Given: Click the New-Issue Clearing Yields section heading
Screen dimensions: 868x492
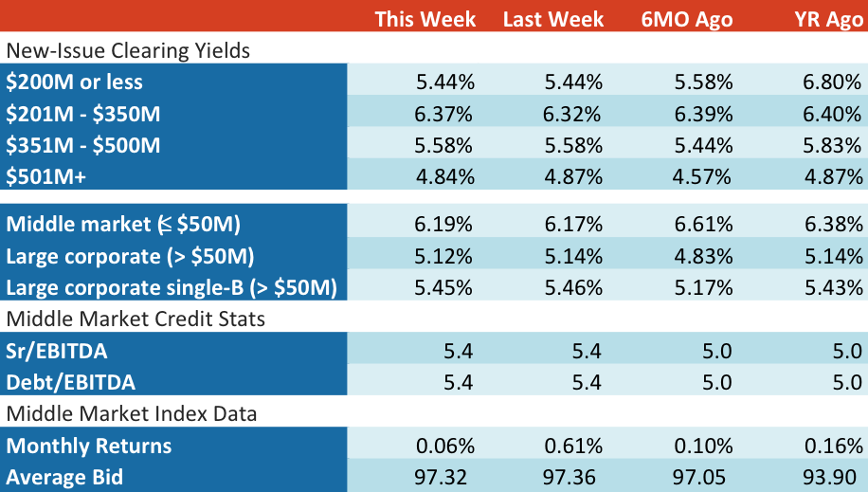Looking at the screenshot, I should tap(128, 51).
